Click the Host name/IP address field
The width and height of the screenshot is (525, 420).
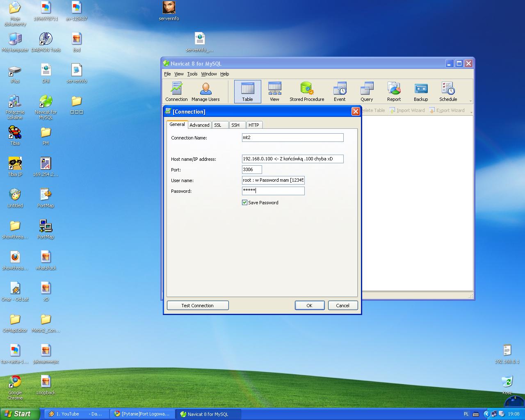pos(293,159)
